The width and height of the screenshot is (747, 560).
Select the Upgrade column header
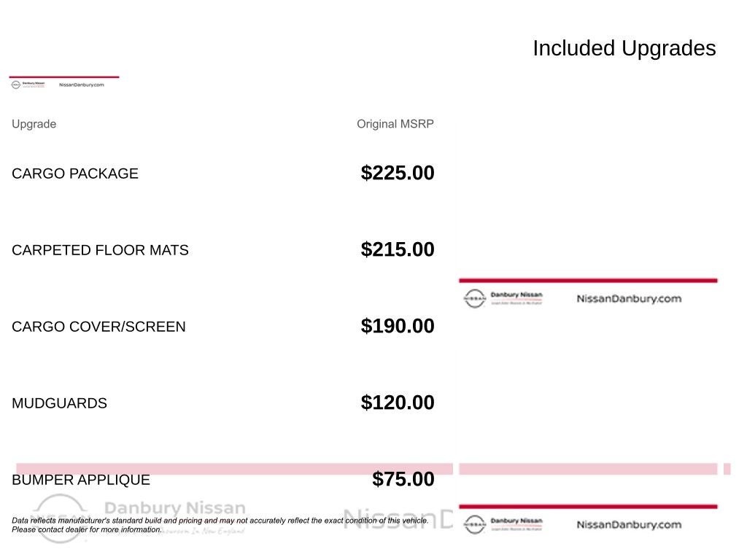[34, 124]
